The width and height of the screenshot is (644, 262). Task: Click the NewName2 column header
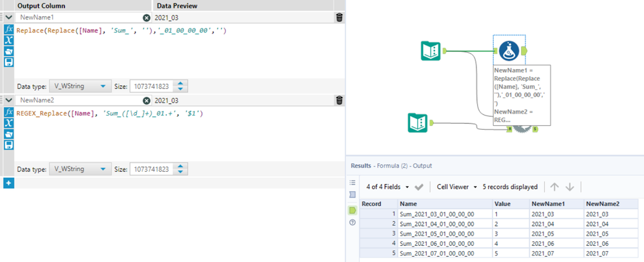click(x=610, y=203)
